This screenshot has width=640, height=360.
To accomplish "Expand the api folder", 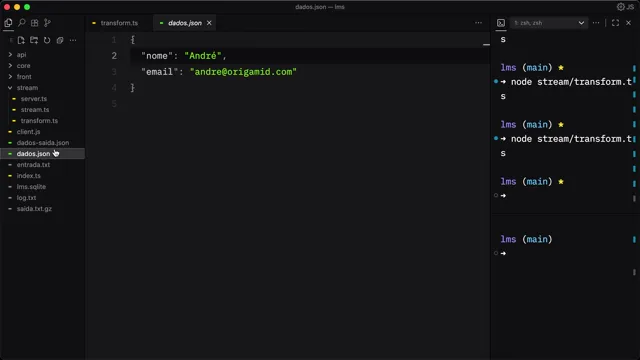I will (x=21, y=54).
